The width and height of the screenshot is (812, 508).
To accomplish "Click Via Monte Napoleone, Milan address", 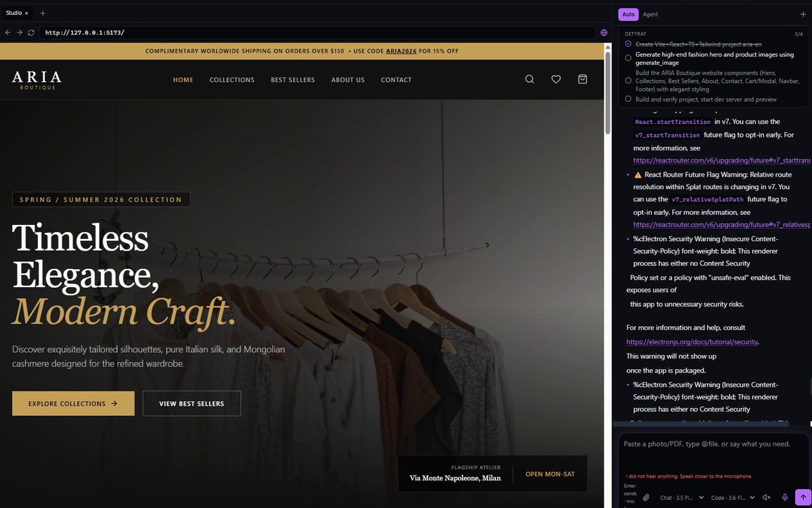I will click(x=455, y=478).
